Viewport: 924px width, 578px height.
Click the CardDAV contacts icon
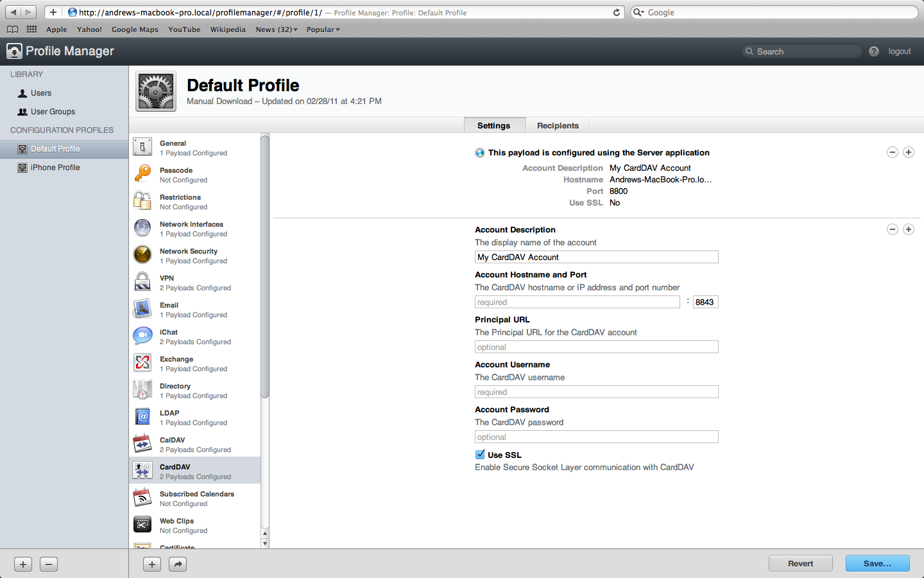coord(142,471)
